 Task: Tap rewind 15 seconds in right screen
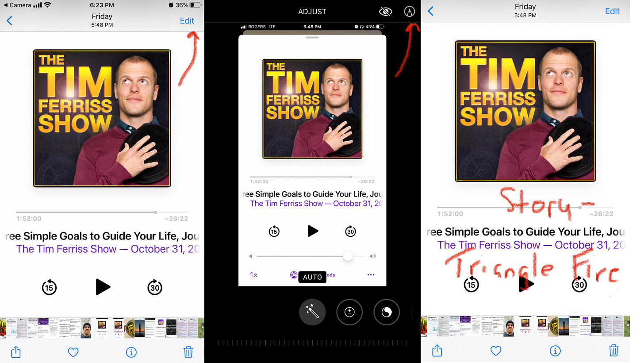[471, 284]
